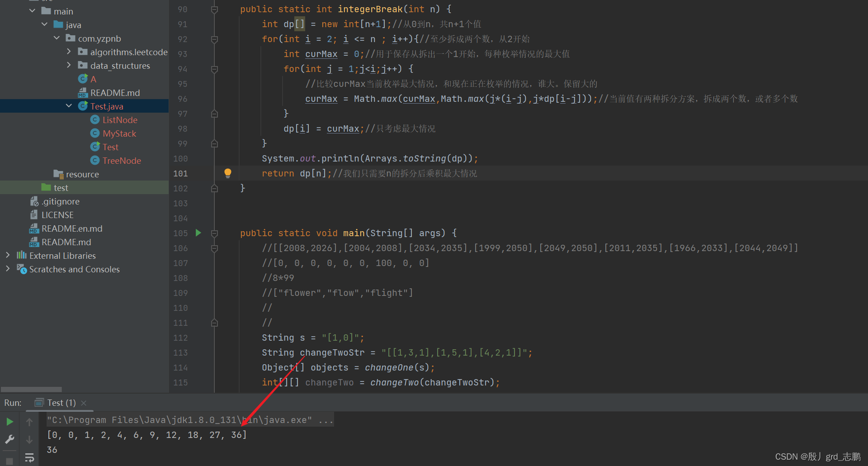The width and height of the screenshot is (868, 466).
Task: Stop the running process button
Action: 9,461
